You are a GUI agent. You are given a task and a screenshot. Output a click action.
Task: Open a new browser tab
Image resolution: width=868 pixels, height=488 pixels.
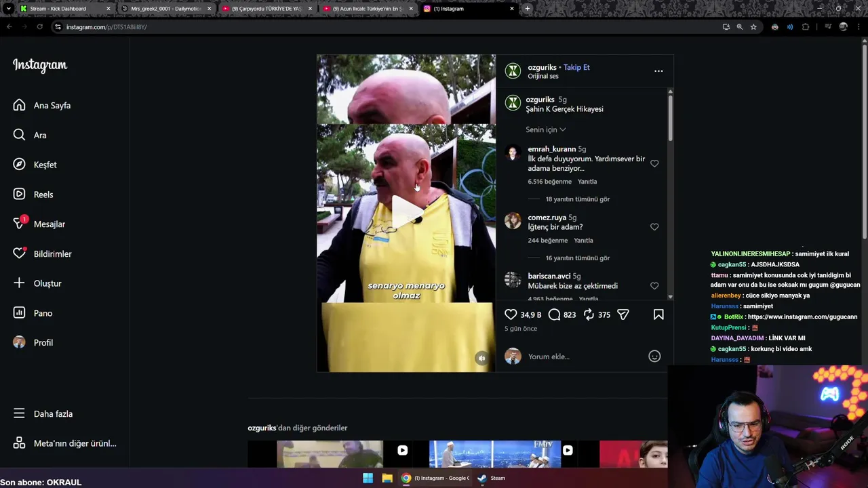click(527, 9)
